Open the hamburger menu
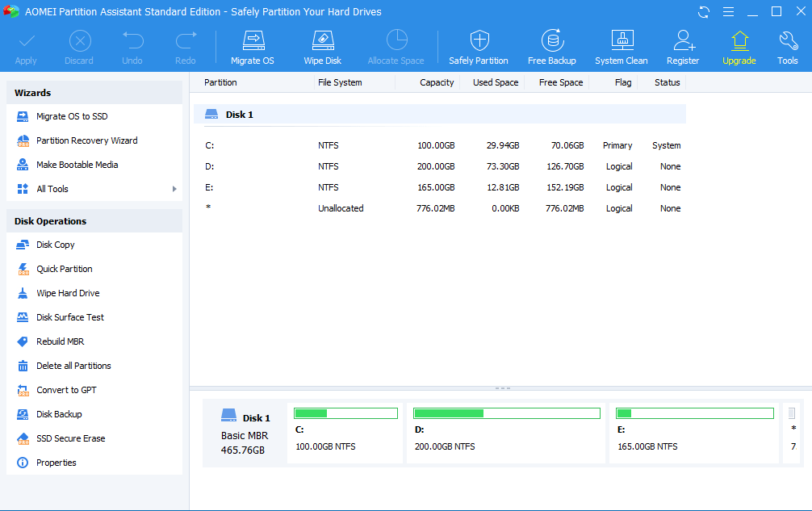 (728, 11)
